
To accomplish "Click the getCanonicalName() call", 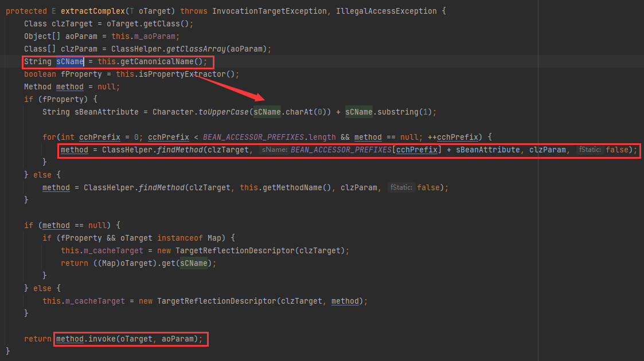I will (x=161, y=61).
